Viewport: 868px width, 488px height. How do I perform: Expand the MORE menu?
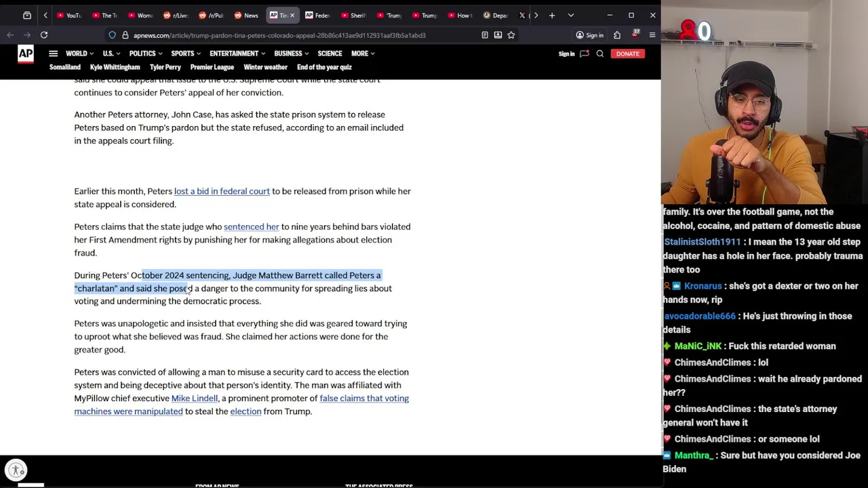(363, 54)
